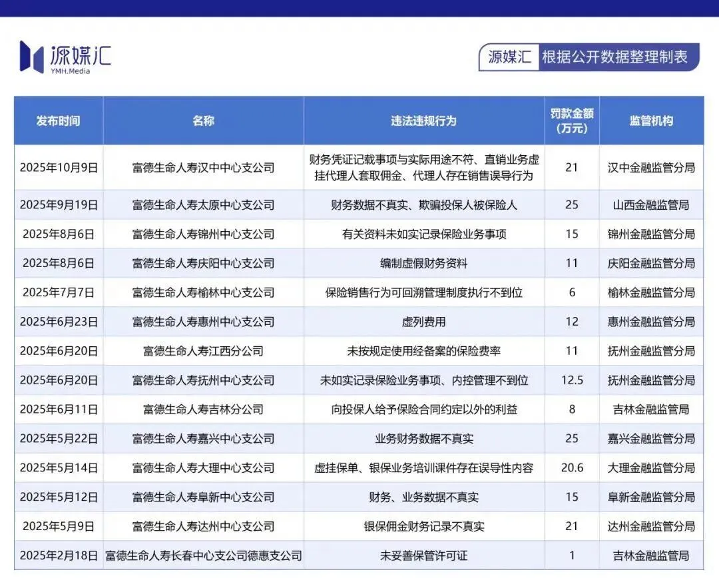This screenshot has height=588, width=719.
Task: Click the 业务财务数据不真实 violation cell
Action: pos(424,438)
